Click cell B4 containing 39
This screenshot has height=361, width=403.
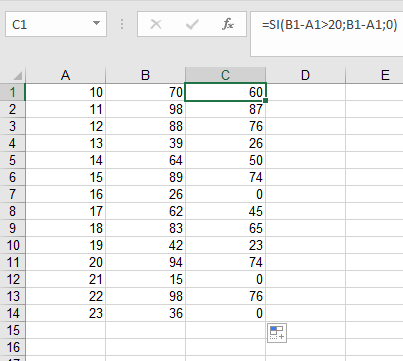point(145,143)
